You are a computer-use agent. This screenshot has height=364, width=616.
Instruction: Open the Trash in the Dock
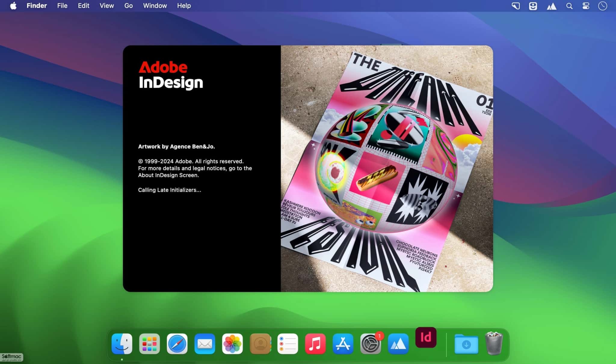point(494,343)
